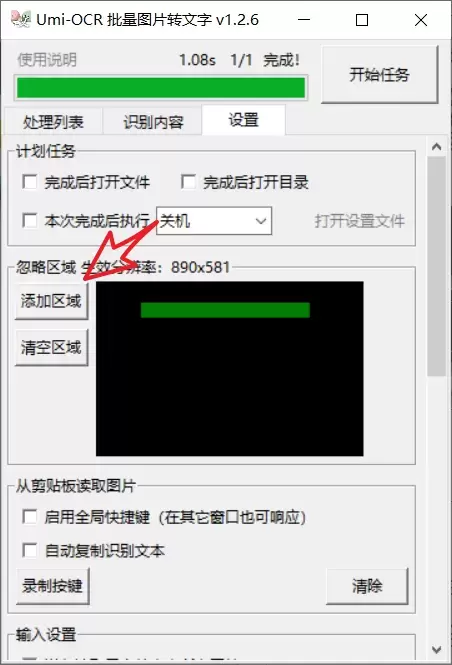Toggle 自动复制识别文本 checkbox
The image size is (452, 665).
tap(30, 550)
